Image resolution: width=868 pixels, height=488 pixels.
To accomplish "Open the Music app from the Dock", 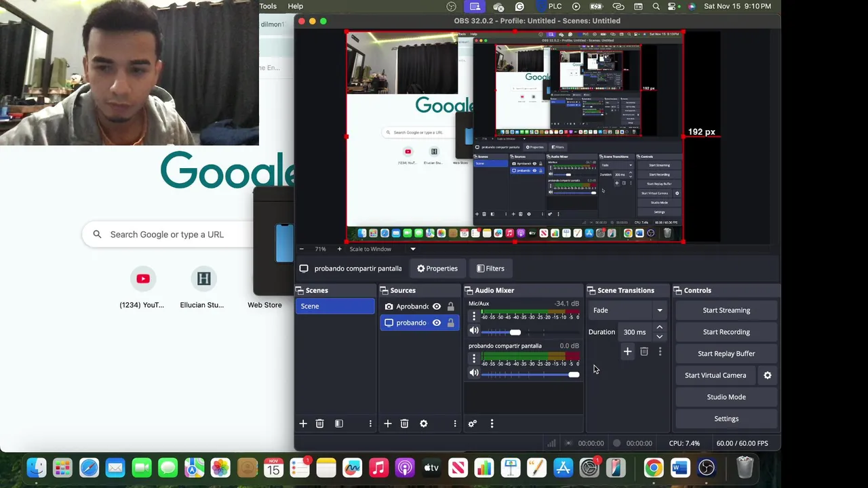I will click(378, 468).
